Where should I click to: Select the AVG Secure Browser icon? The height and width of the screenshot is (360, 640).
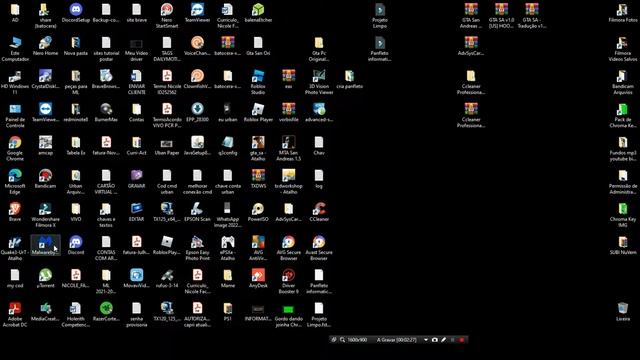click(x=289, y=248)
